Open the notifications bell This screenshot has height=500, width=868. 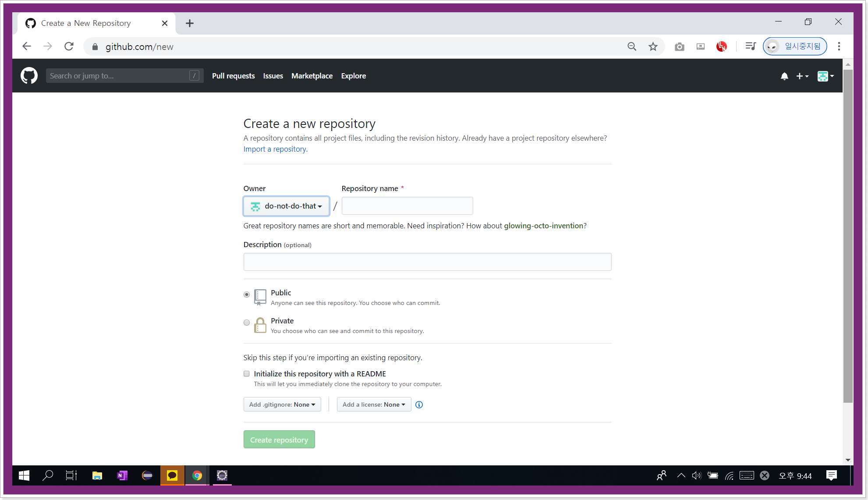(x=784, y=76)
